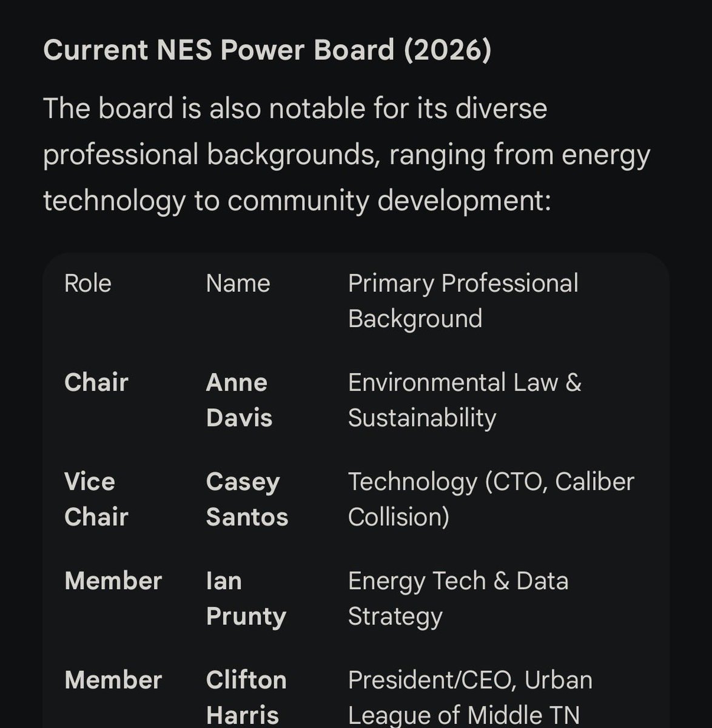
Task: Select the heading Current NES Power Board (2026)
Action: (267, 50)
